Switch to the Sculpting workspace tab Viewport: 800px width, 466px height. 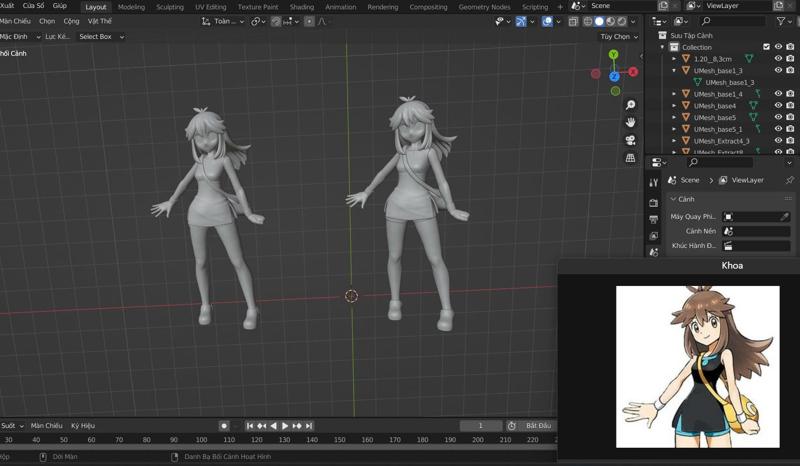click(170, 7)
